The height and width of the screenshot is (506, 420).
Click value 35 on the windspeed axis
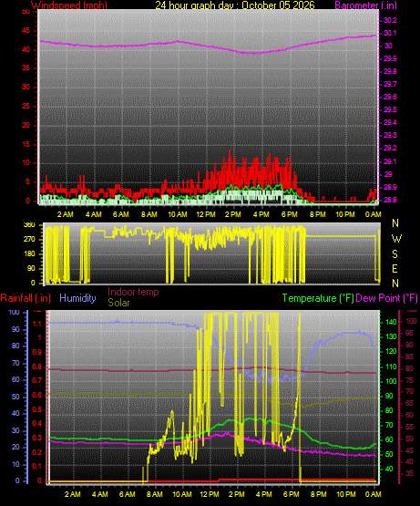[x=26, y=68]
